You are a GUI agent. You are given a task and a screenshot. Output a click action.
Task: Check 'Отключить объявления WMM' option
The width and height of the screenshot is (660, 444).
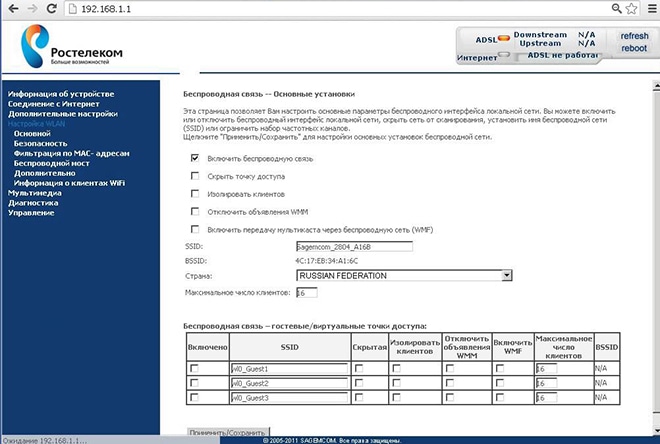[194, 211]
